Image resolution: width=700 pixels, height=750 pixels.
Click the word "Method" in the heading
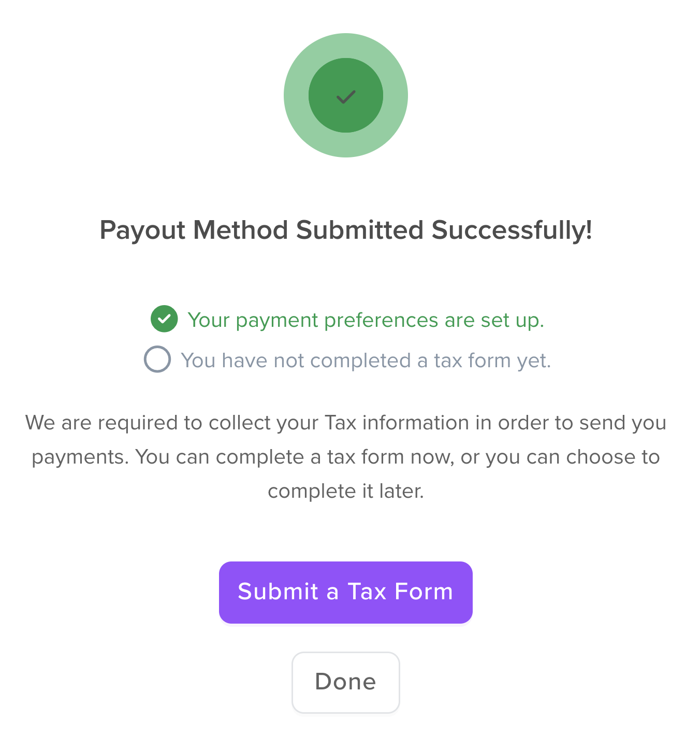click(x=240, y=230)
